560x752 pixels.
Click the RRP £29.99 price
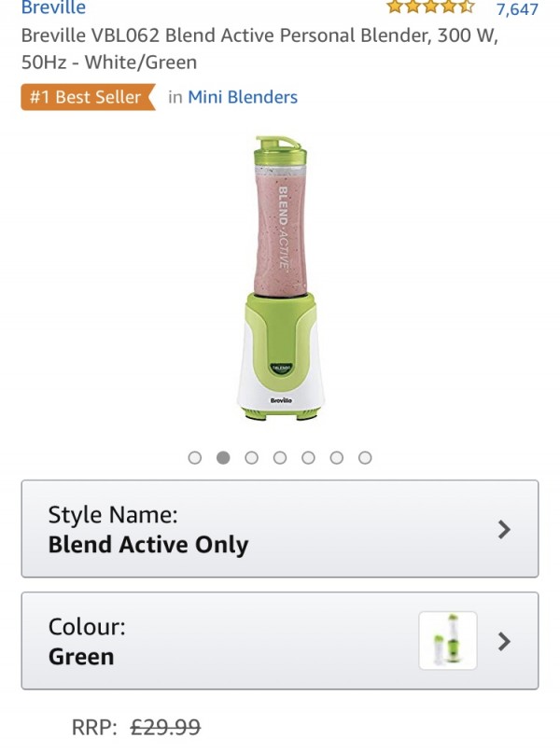tap(165, 727)
